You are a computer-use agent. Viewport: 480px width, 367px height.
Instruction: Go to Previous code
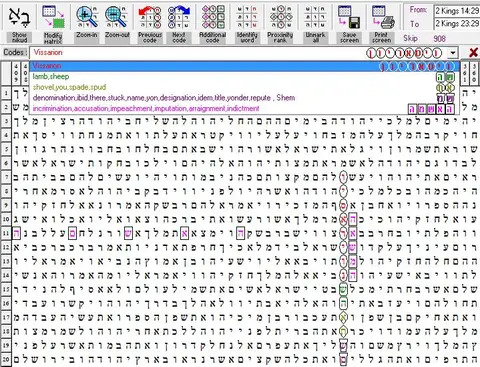tap(150, 17)
